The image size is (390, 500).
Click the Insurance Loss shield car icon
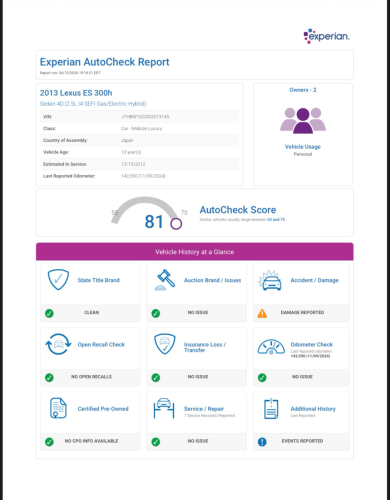[165, 344]
